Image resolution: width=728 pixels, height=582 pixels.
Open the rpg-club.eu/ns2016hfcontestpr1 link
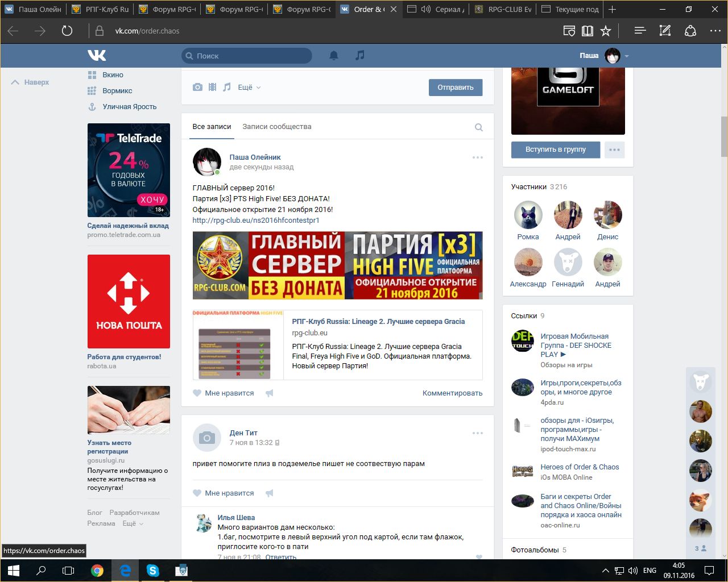256,220
